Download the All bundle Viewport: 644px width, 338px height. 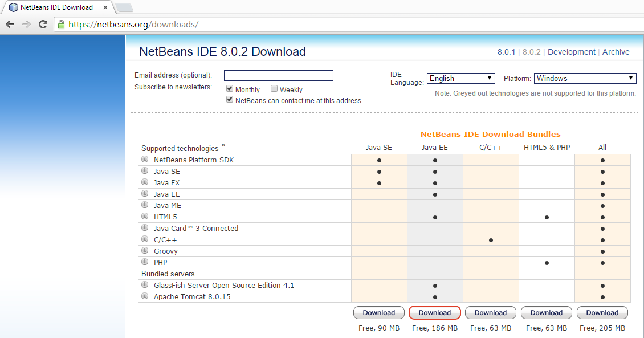(602, 313)
